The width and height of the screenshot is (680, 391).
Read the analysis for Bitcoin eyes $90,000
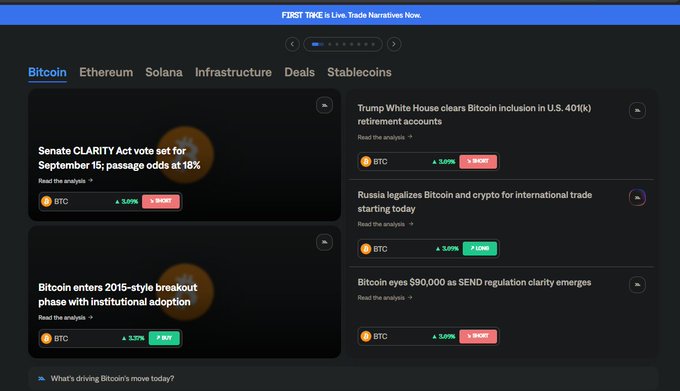click(385, 298)
